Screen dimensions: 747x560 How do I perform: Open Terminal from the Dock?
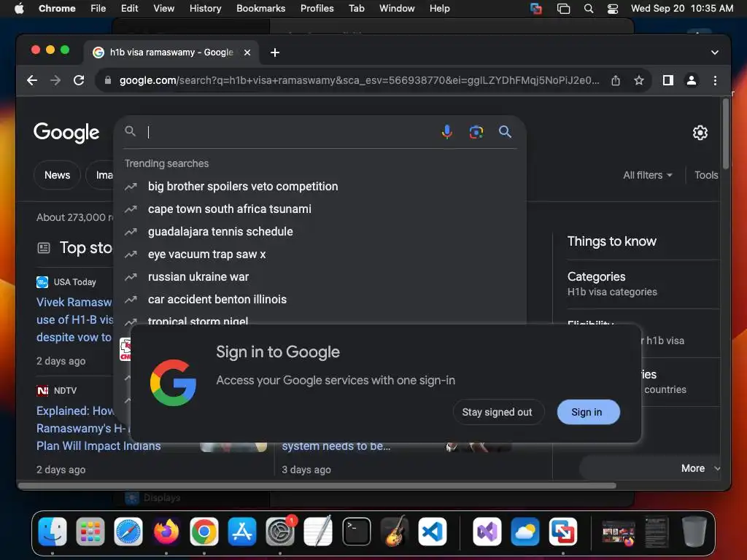(x=356, y=532)
